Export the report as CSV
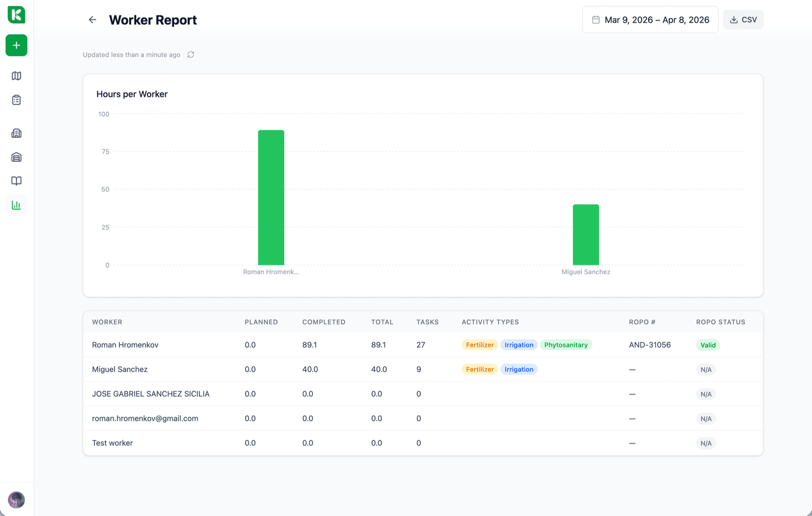This screenshot has width=812, height=516. tap(743, 19)
